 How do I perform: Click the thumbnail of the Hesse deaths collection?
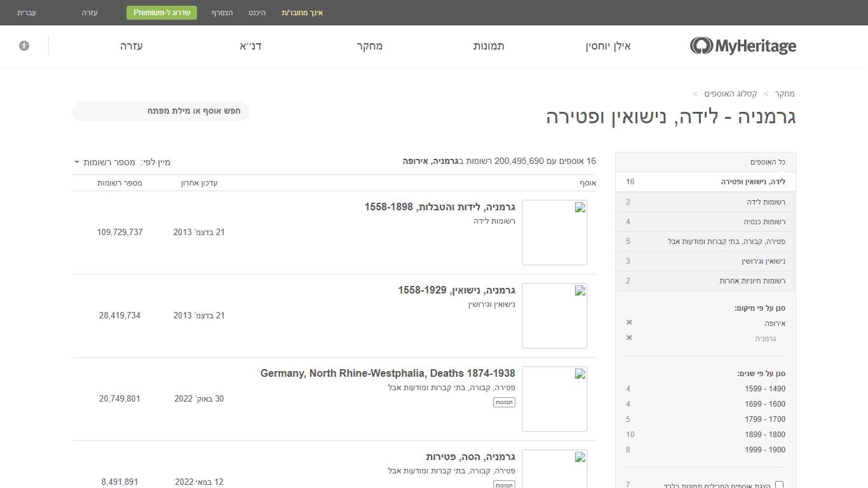(554, 470)
